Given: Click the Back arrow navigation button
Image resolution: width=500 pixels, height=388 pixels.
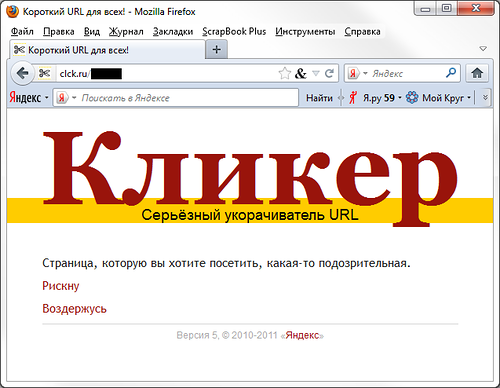Looking at the screenshot, I should [22, 73].
